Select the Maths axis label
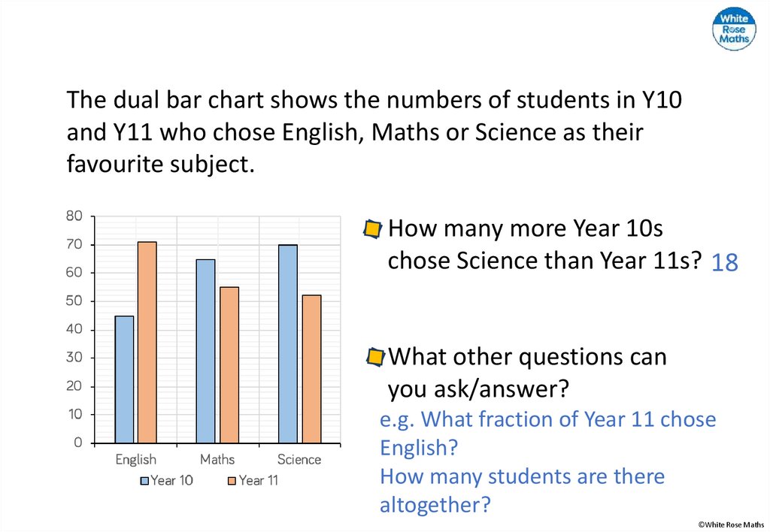The height and width of the screenshot is (532, 770). 217,460
